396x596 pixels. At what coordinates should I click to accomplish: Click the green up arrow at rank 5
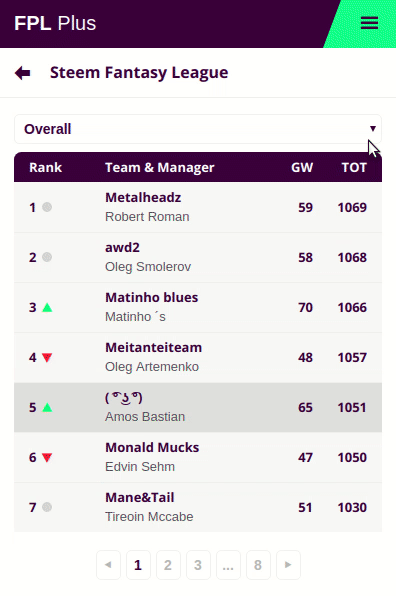coord(47,407)
